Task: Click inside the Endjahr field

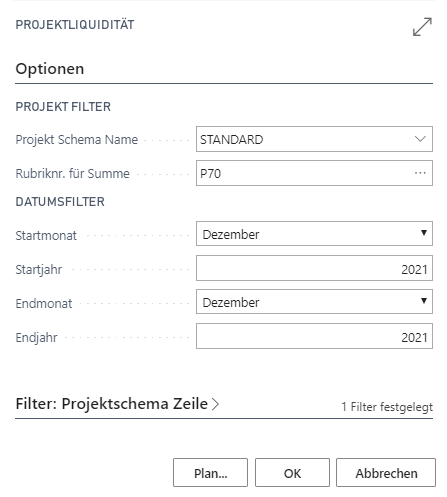Action: [x=314, y=336]
